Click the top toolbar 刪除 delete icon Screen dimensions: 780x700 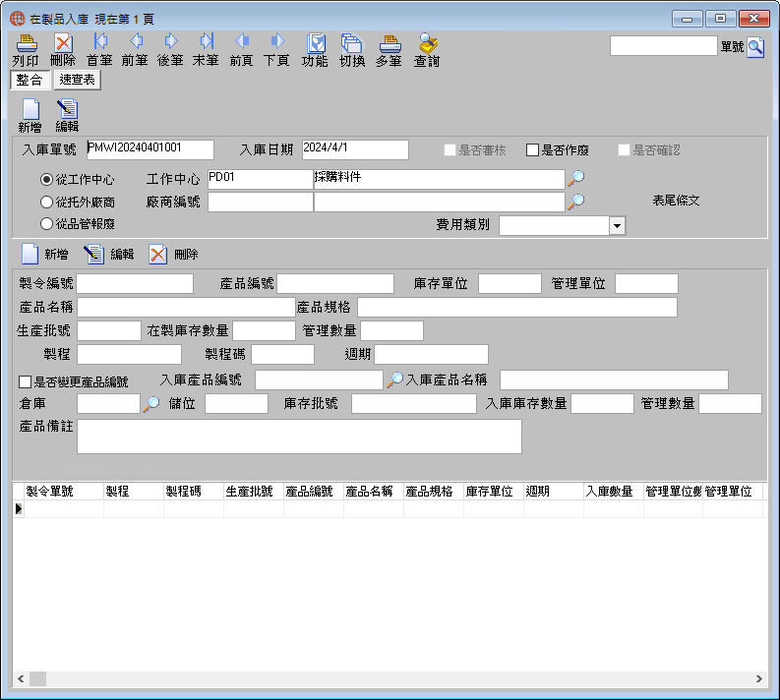pos(63,43)
